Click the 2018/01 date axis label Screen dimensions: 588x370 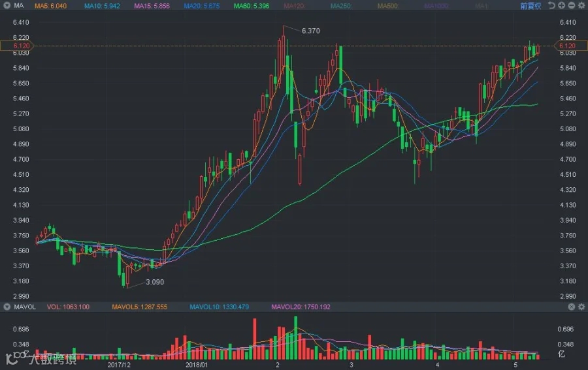coord(197,365)
